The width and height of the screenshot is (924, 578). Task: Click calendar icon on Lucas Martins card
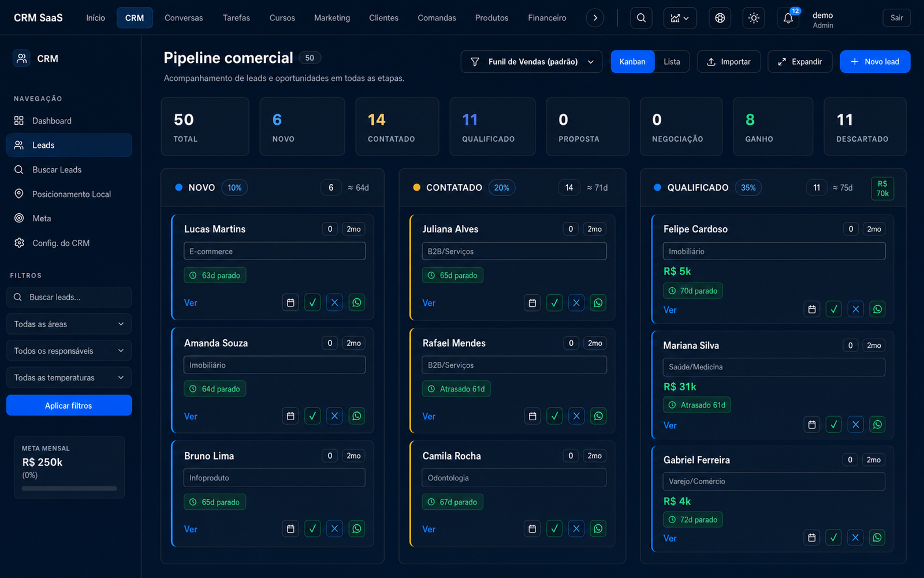290,302
